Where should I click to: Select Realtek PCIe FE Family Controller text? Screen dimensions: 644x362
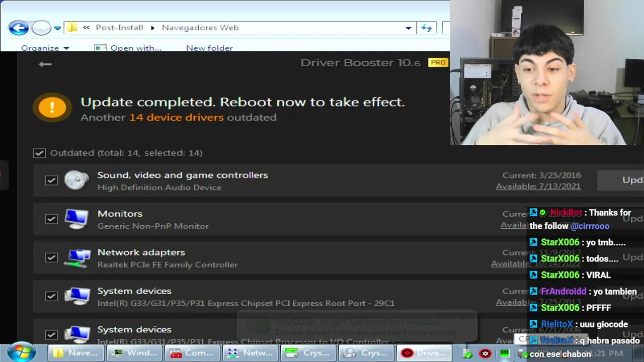(167, 265)
